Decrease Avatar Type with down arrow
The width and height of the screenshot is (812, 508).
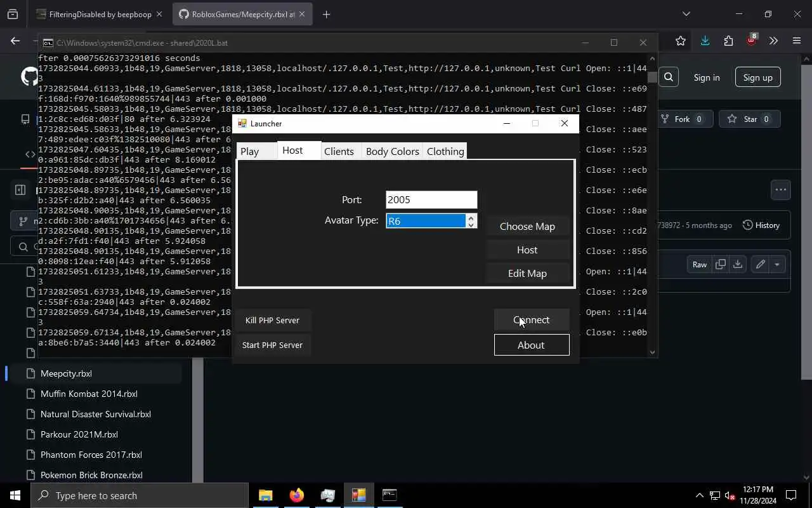(471, 225)
